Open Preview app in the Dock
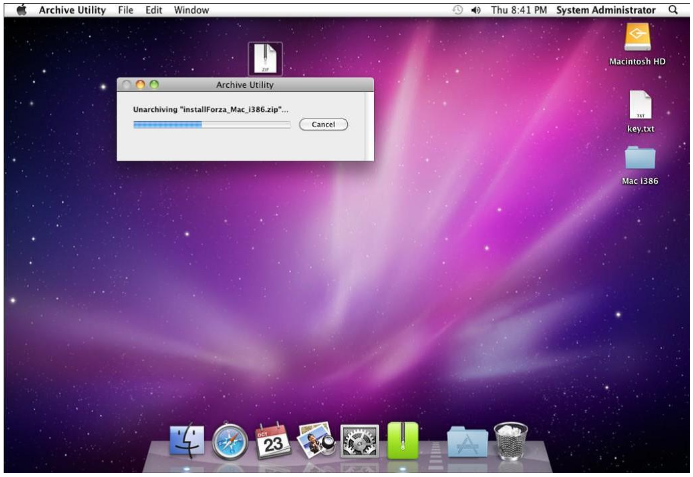 [x=316, y=440]
